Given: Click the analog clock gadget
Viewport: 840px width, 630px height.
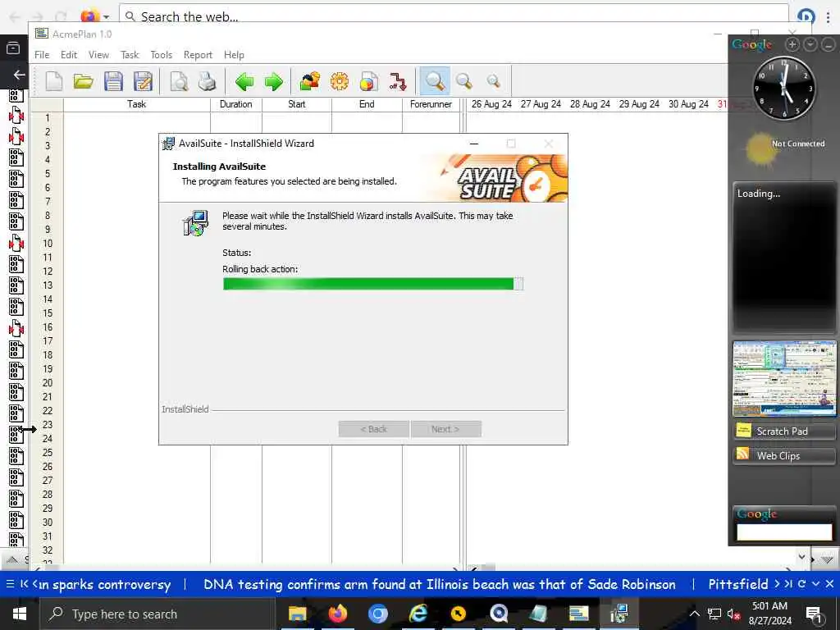Looking at the screenshot, I should pyautogui.click(x=783, y=89).
